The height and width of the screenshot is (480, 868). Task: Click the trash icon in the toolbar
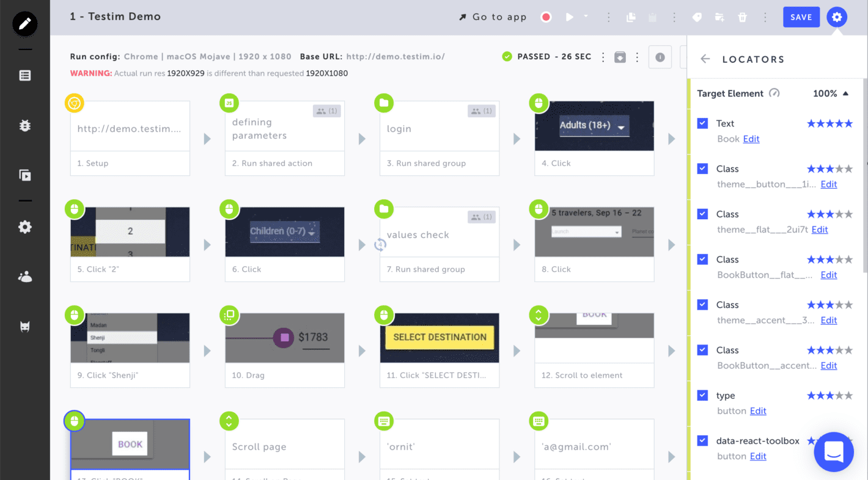(742, 18)
